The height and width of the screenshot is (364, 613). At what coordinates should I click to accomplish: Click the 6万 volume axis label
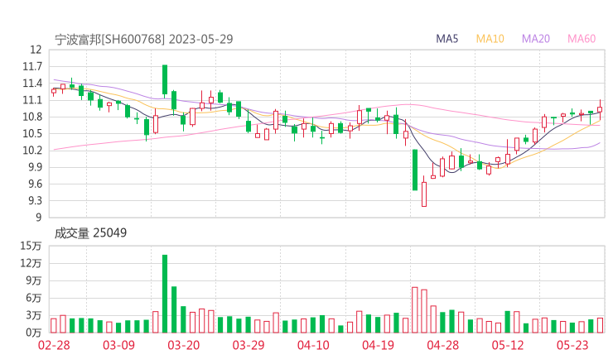tap(34, 298)
